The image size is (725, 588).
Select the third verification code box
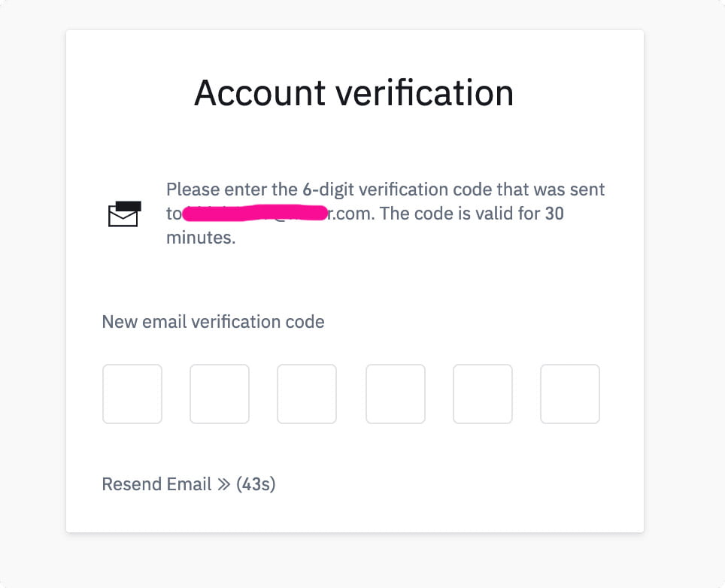(x=307, y=393)
